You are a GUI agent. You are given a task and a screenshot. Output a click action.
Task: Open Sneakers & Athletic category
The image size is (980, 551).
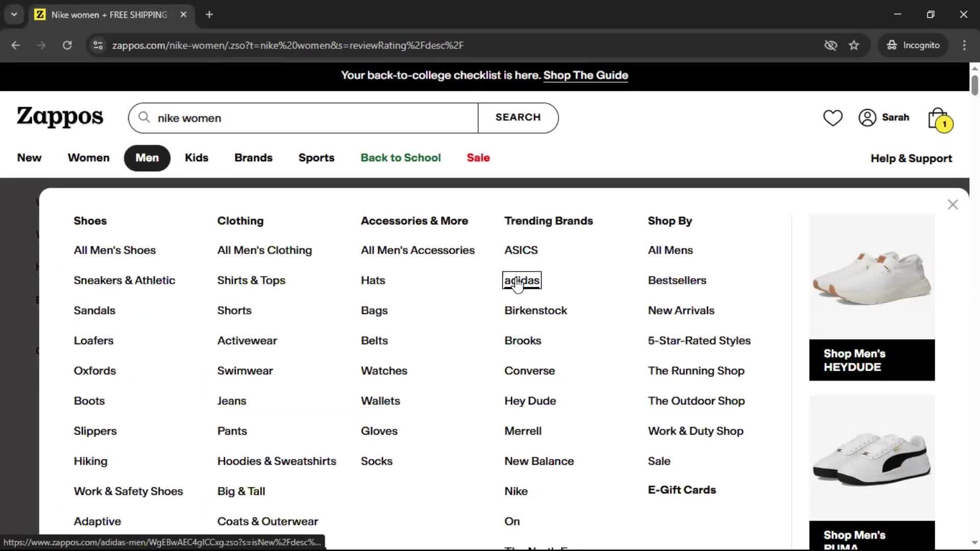pos(124,280)
